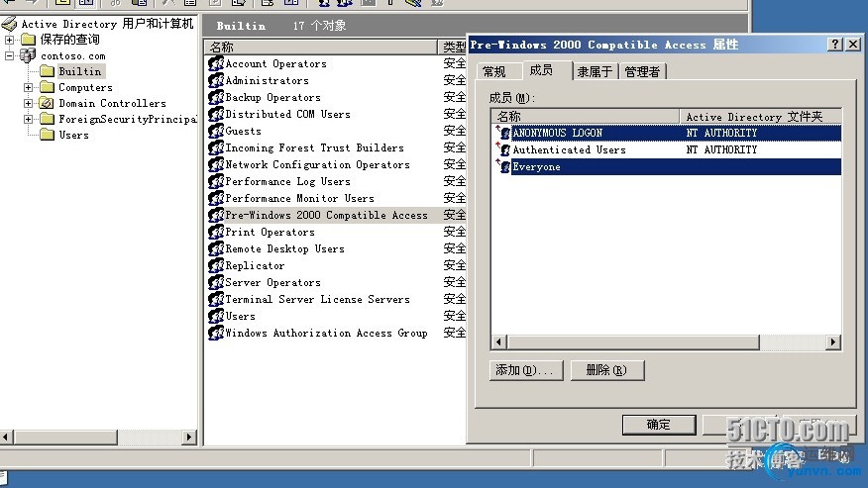Click the Active Directory 文件夹 column header

click(761, 116)
